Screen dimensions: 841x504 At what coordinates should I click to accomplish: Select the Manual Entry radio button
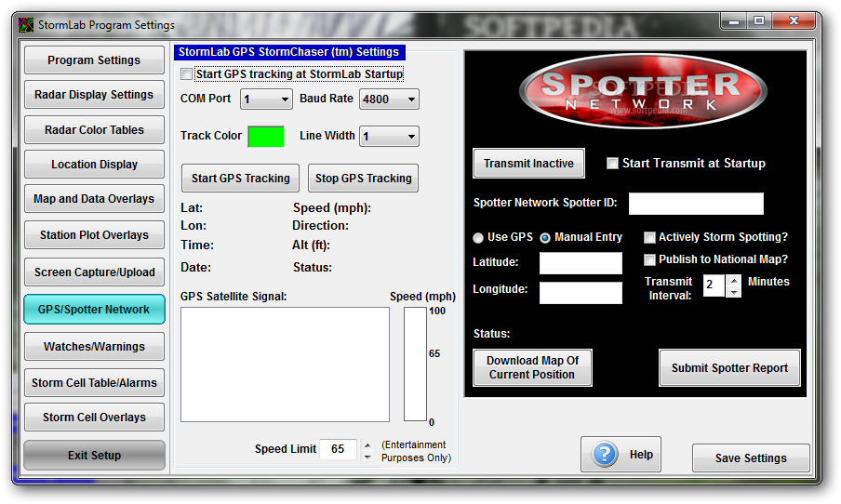tap(545, 238)
